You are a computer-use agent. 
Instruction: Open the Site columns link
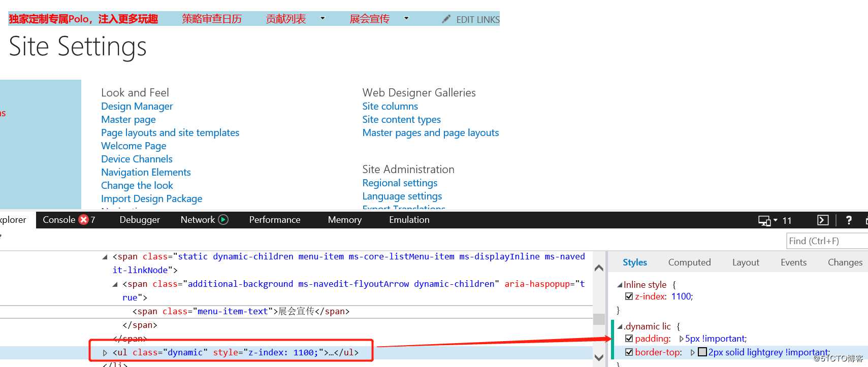(390, 106)
